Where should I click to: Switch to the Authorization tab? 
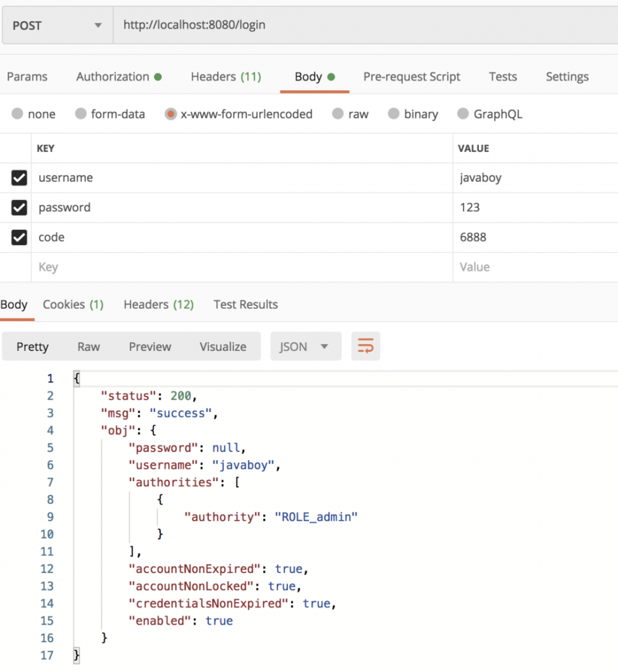pyautogui.click(x=118, y=77)
